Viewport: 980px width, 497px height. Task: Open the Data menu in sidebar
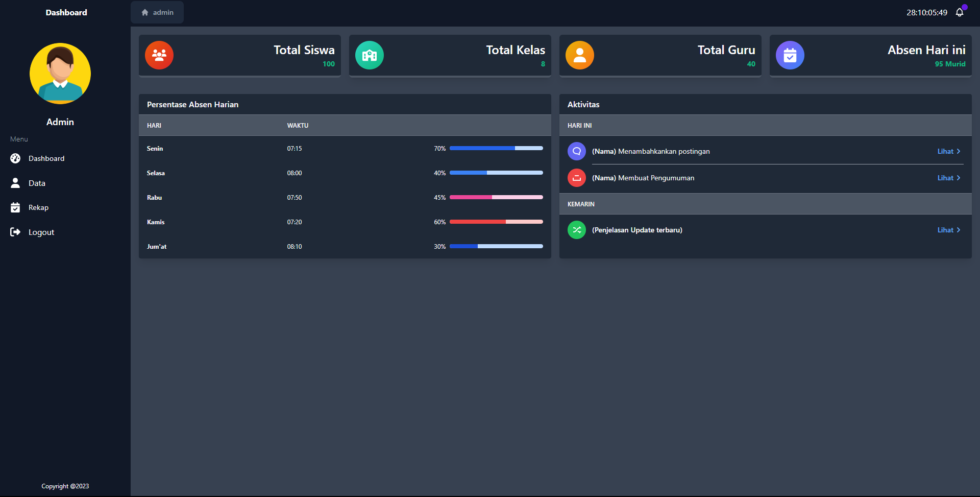(37, 183)
